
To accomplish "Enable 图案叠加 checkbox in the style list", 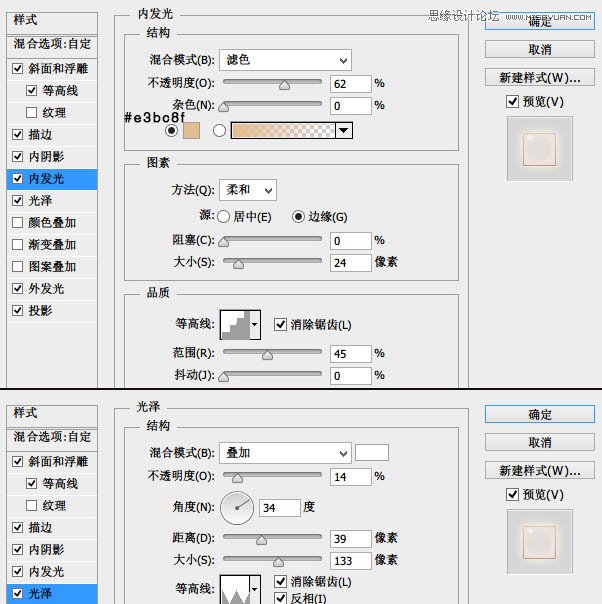I will (17, 267).
